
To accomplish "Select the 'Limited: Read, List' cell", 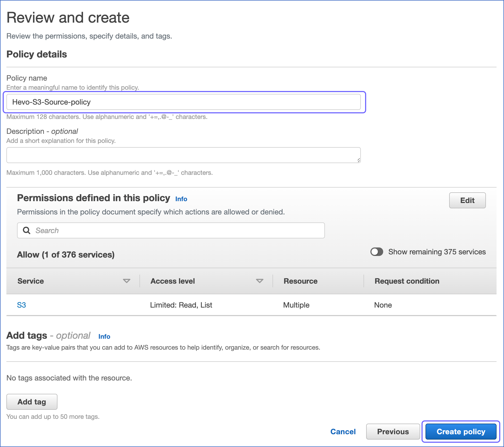I will point(181,305).
